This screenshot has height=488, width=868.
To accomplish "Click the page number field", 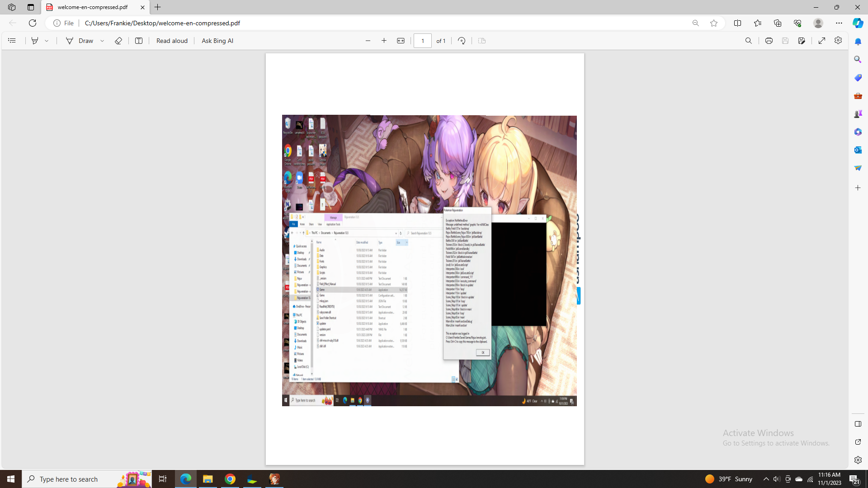I will click(x=423, y=41).
